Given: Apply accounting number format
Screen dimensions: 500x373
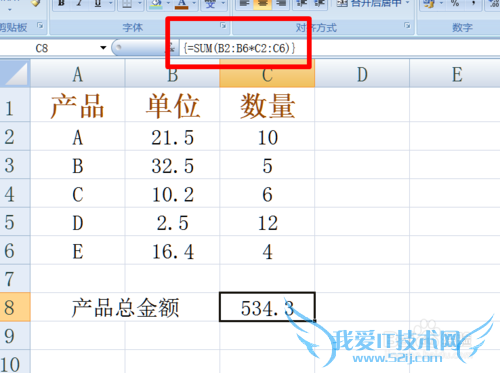Looking at the screenshot, I should [x=429, y=4].
